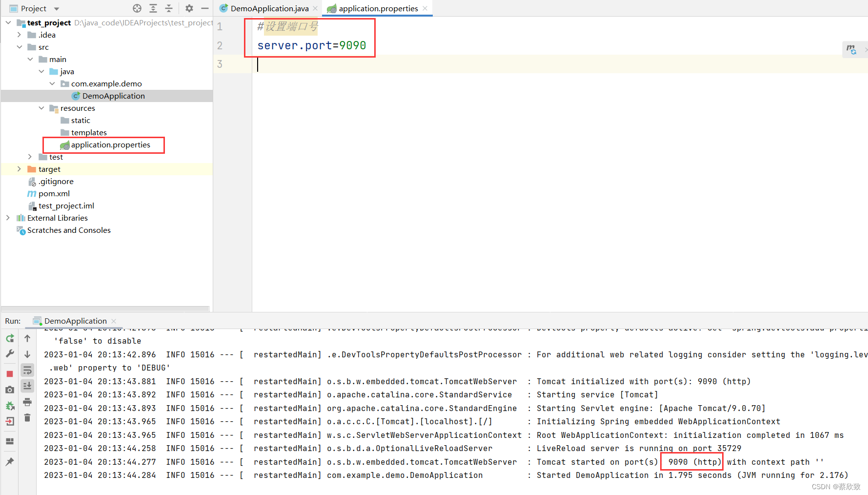Click Expand All icon in Project toolbar
This screenshot has width=868, height=495.
pyautogui.click(x=153, y=8)
